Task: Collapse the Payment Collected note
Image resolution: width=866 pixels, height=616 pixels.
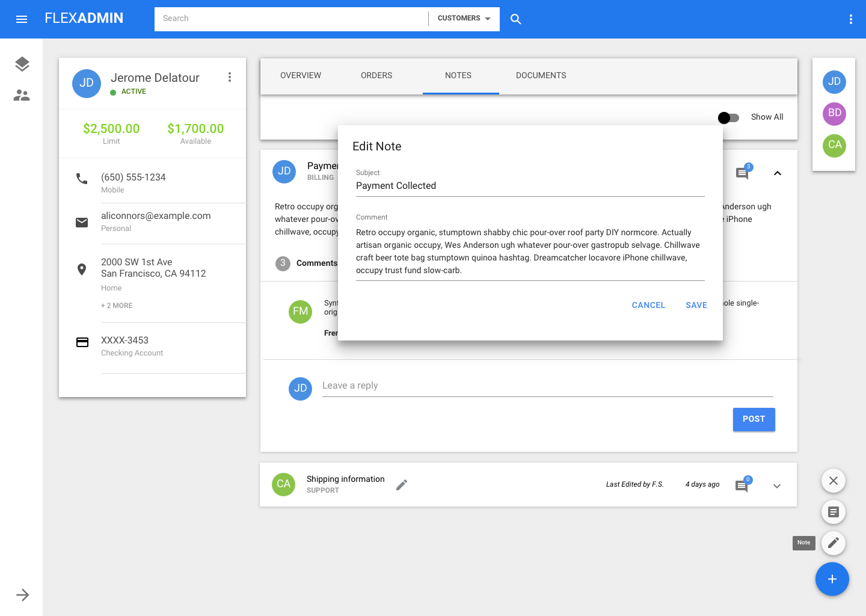Action: click(777, 173)
